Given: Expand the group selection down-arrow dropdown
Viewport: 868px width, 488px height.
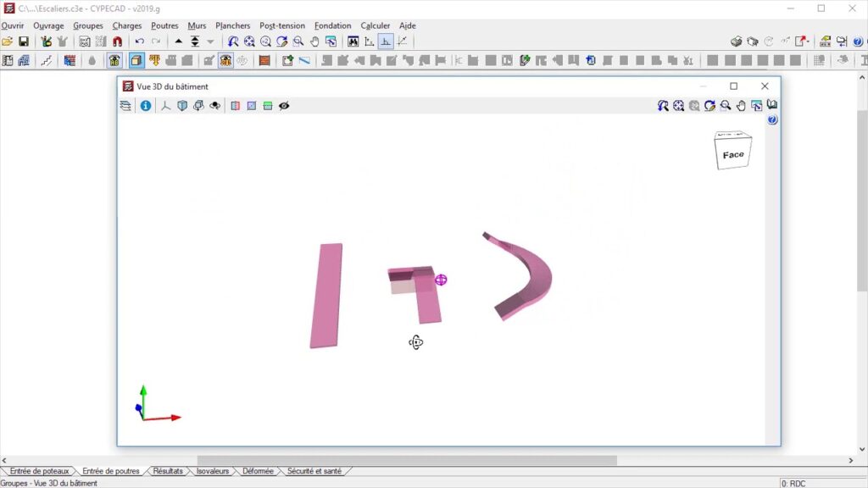Looking at the screenshot, I should 211,42.
